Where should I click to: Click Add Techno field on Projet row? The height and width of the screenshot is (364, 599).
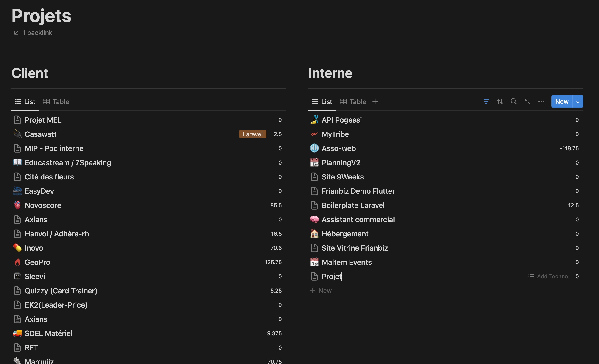click(x=548, y=277)
